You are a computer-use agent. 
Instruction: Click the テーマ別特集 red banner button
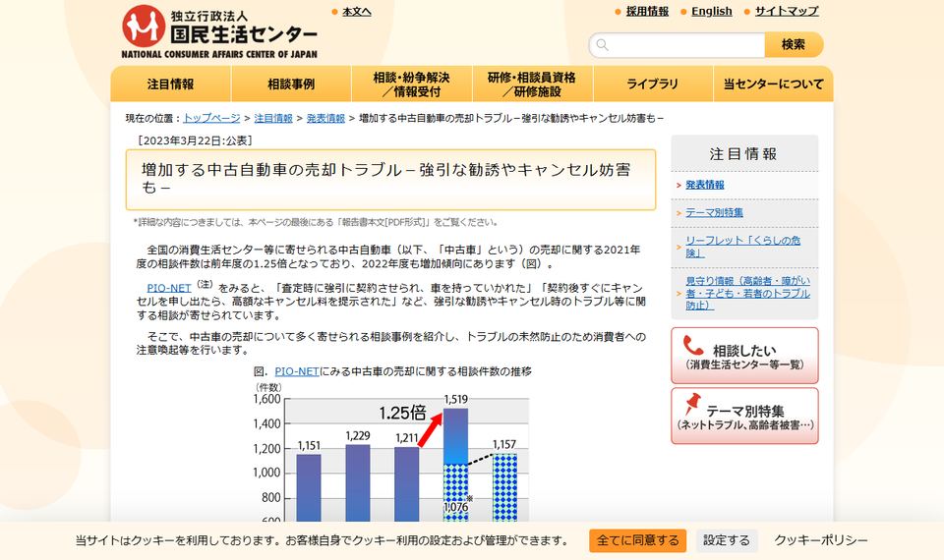(x=744, y=416)
